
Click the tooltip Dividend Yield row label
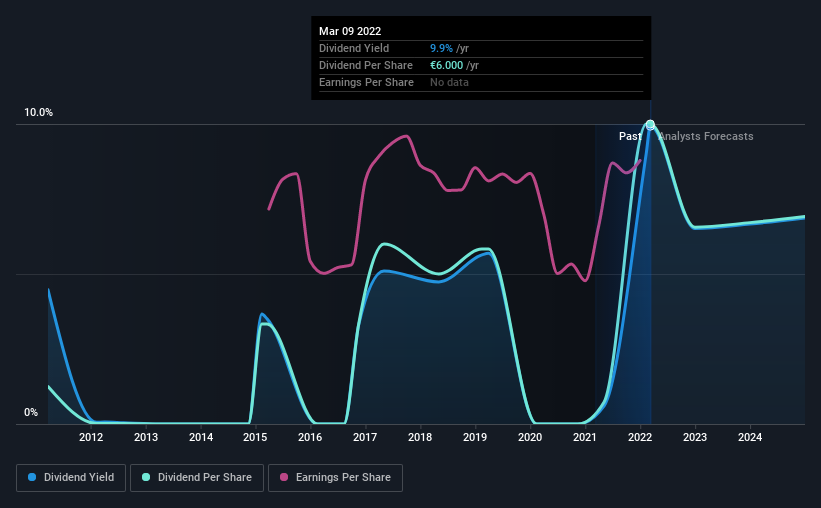(x=354, y=48)
